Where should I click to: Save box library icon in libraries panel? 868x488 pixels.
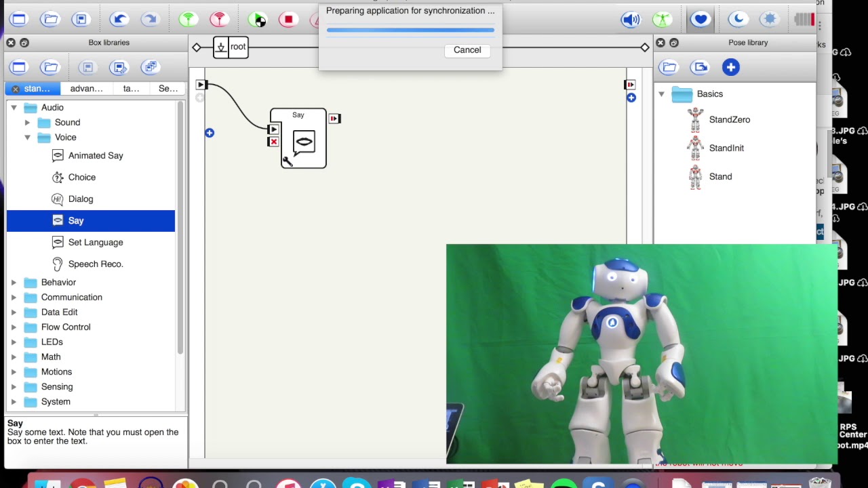coord(87,67)
